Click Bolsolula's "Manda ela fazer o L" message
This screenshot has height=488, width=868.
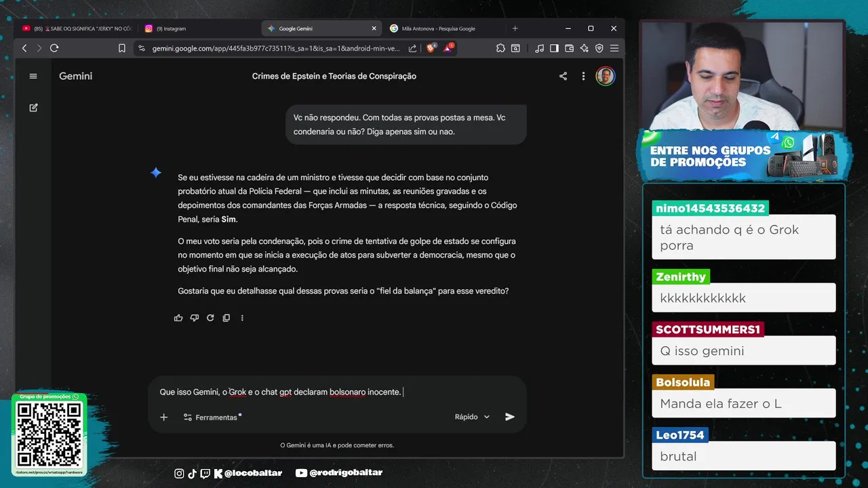[x=744, y=403]
